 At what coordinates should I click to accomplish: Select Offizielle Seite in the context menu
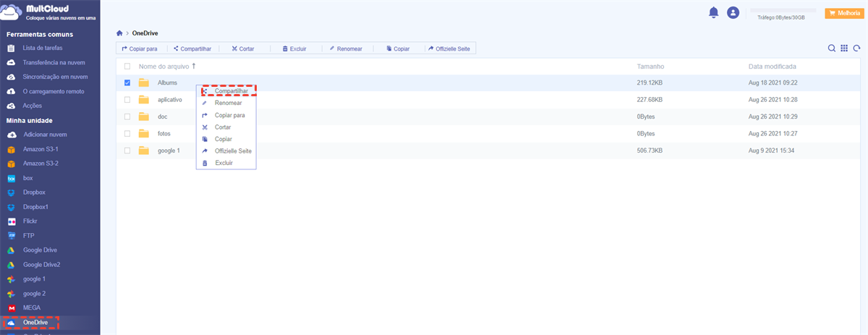click(226, 150)
